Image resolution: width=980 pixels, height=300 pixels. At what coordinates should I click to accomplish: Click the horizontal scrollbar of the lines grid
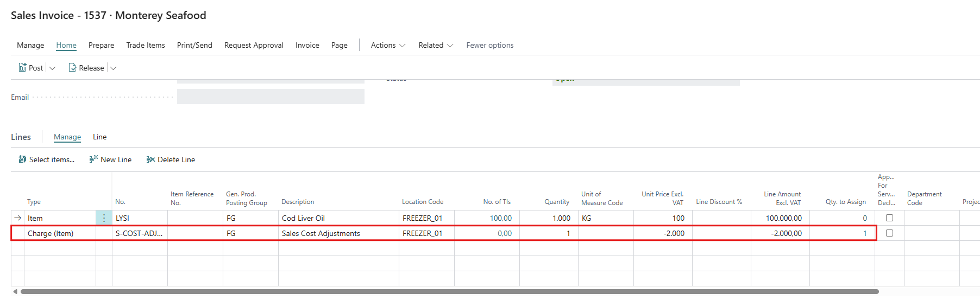(449, 291)
